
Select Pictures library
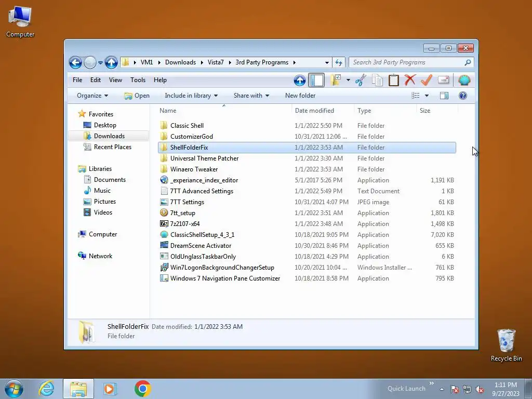tap(105, 202)
